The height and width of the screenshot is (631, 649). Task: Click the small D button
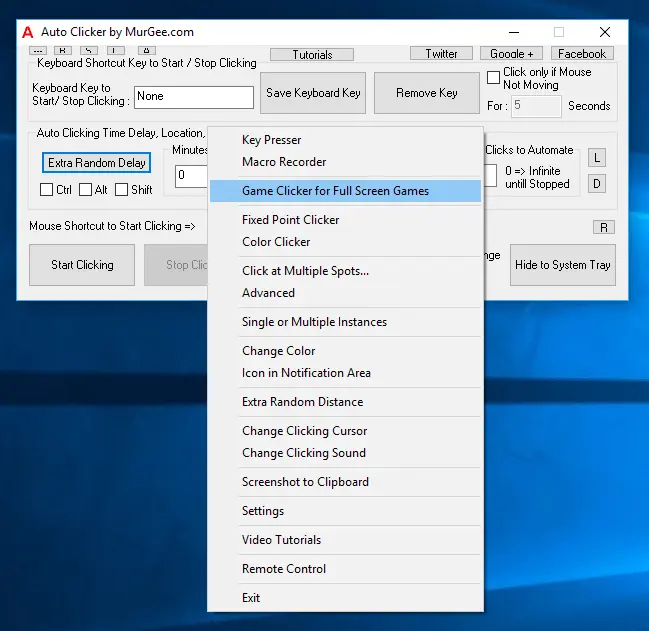pyautogui.click(x=597, y=183)
